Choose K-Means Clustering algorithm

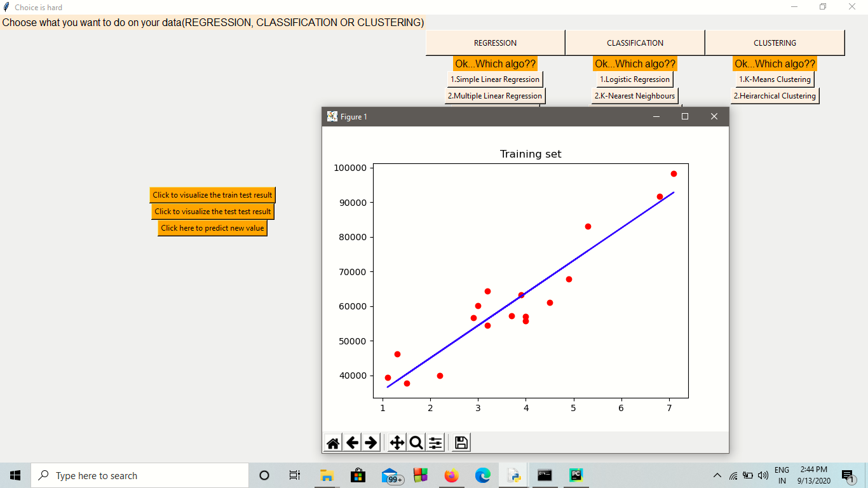pos(775,79)
